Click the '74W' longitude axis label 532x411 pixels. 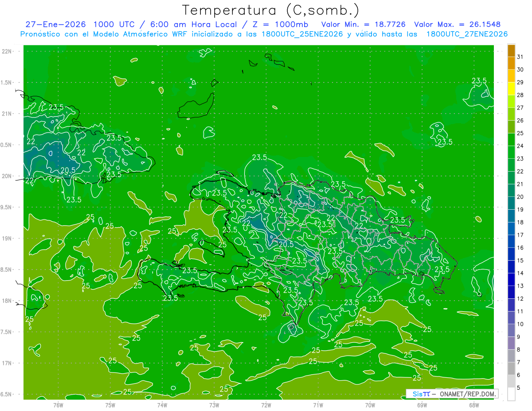[x=162, y=405]
